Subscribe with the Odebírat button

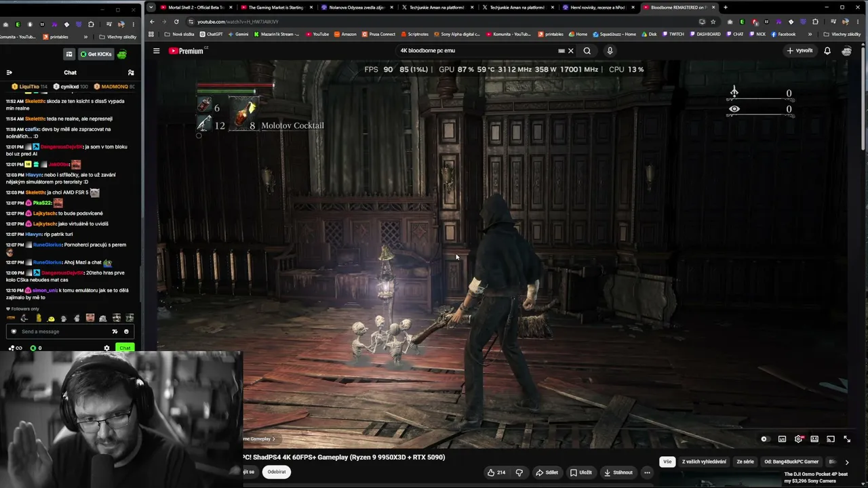tap(277, 472)
